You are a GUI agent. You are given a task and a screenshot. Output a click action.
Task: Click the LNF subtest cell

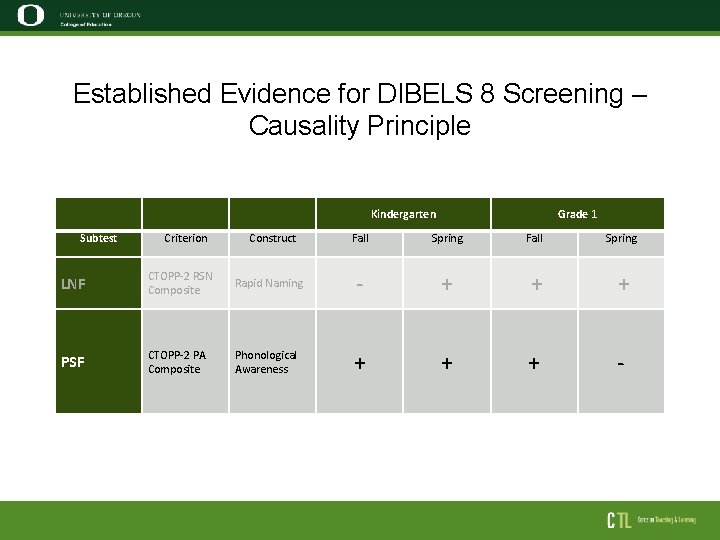click(x=98, y=283)
